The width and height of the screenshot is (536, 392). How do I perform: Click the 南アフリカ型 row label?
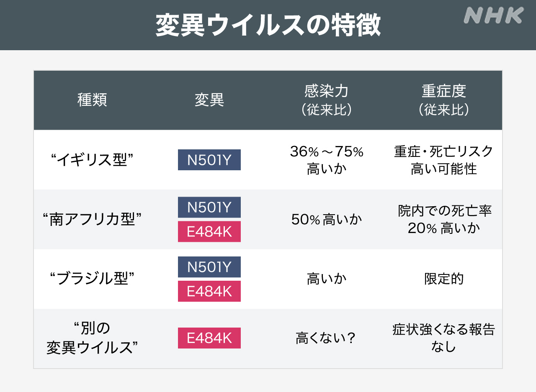pyautogui.click(x=92, y=220)
